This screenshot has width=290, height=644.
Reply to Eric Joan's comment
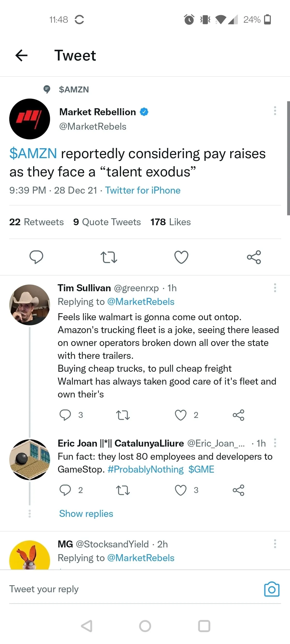(x=65, y=490)
